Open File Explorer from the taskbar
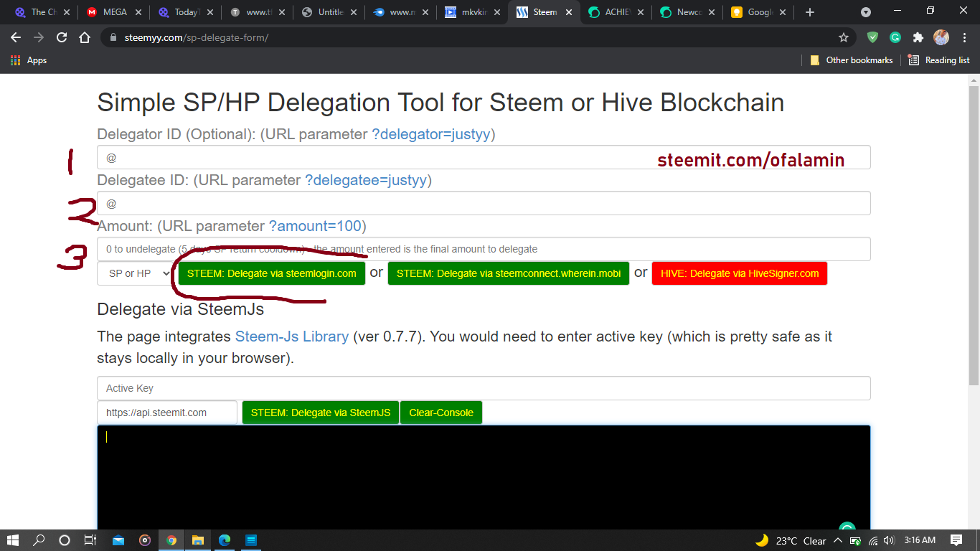This screenshot has width=980, height=551. pos(197,540)
